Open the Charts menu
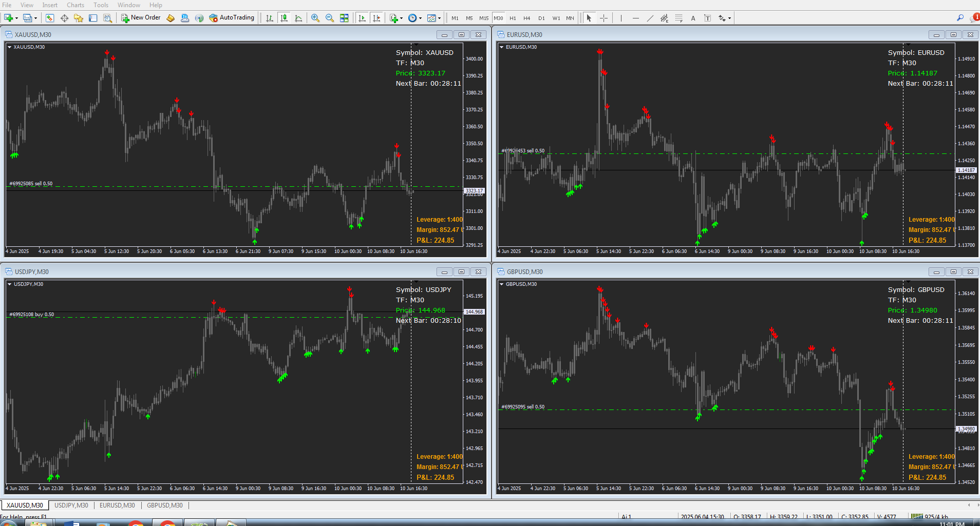The image size is (980, 526). 76,5
